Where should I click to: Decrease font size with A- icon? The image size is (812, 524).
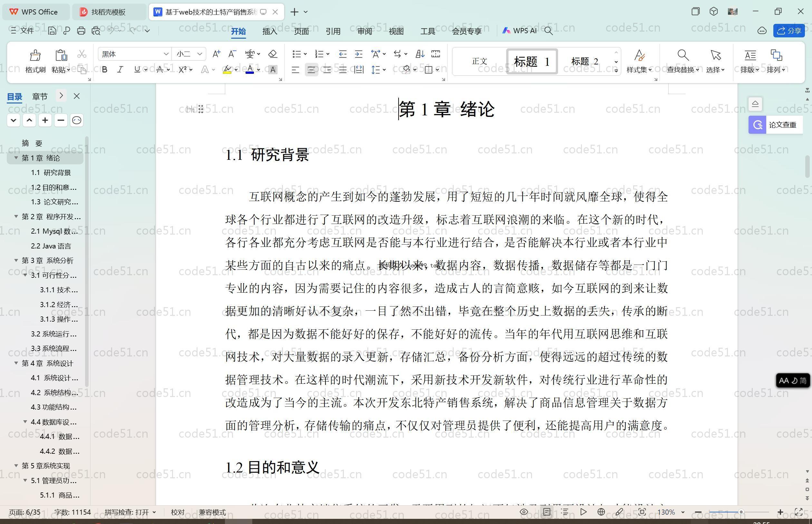pyautogui.click(x=232, y=54)
